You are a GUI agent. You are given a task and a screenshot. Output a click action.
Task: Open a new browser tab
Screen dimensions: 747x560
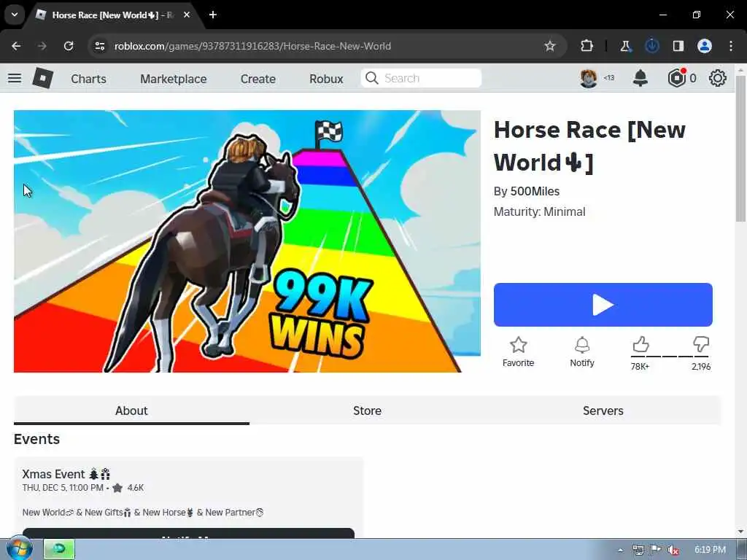tap(213, 15)
